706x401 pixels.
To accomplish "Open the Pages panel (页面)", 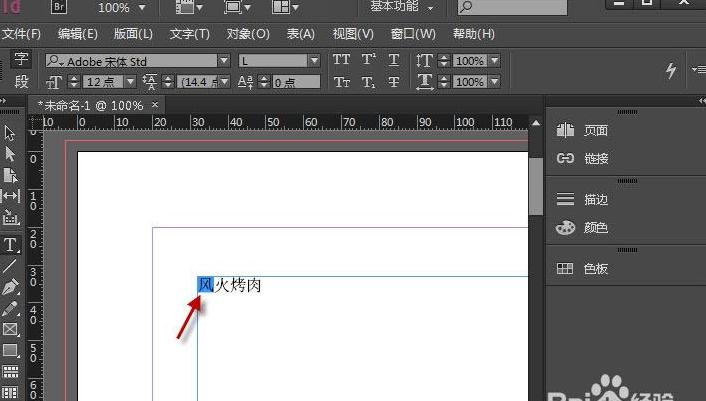I will pos(583,131).
